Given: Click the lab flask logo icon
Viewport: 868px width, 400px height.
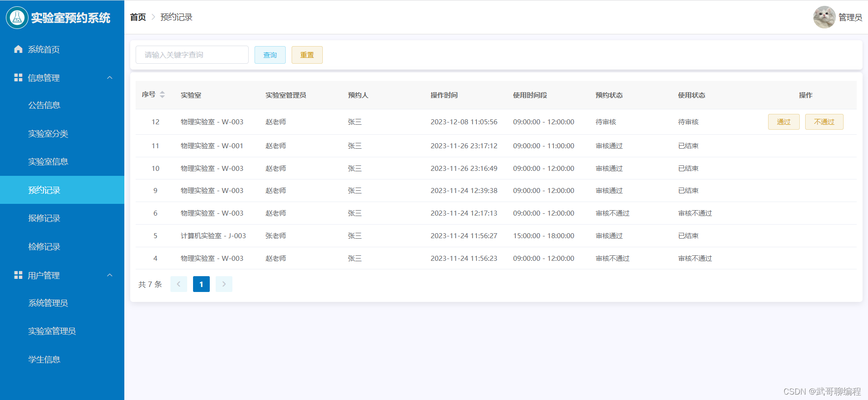Looking at the screenshot, I should [x=17, y=18].
